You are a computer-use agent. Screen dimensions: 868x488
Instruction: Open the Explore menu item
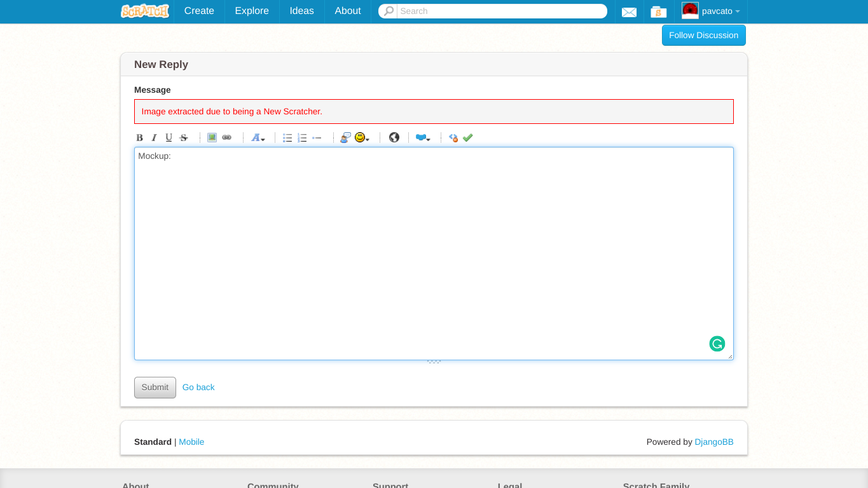coord(252,11)
